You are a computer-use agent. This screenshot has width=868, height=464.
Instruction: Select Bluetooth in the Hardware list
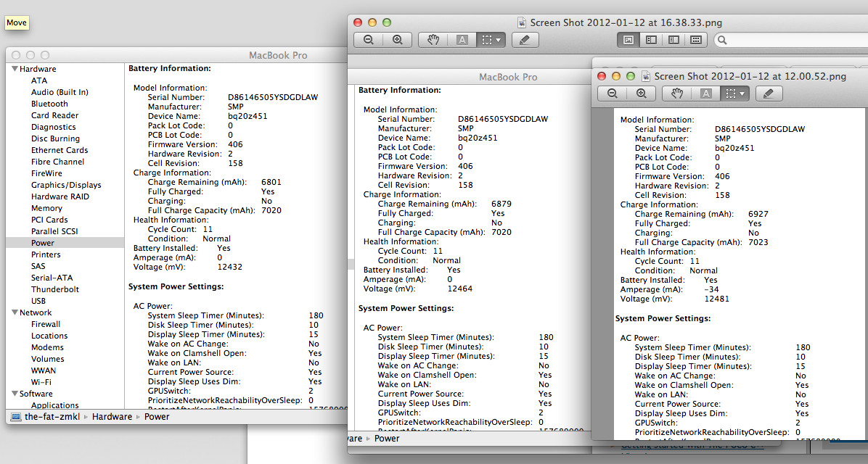coord(49,104)
